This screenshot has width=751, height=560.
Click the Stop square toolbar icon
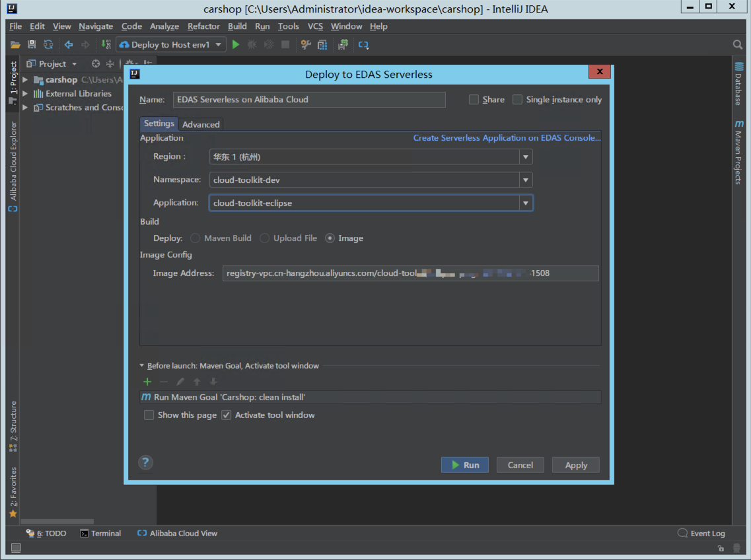pyautogui.click(x=285, y=44)
